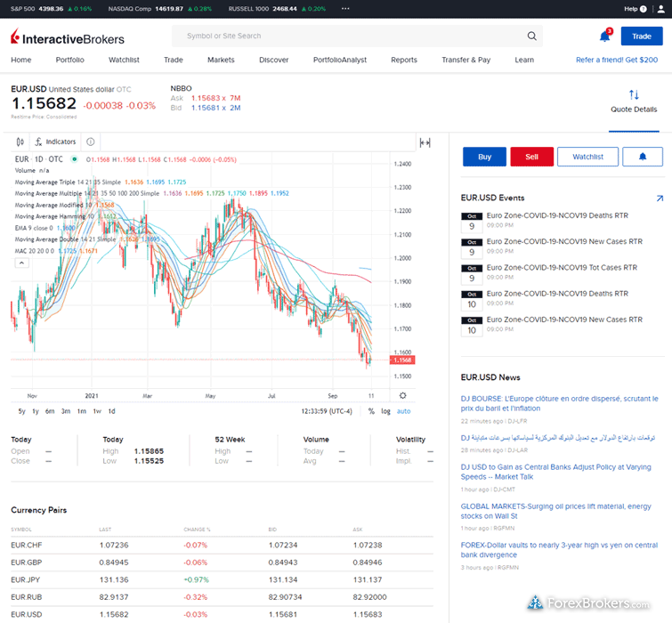Image resolution: width=672 pixels, height=623 pixels.
Task: Click the set alert bell button
Action: point(643,157)
